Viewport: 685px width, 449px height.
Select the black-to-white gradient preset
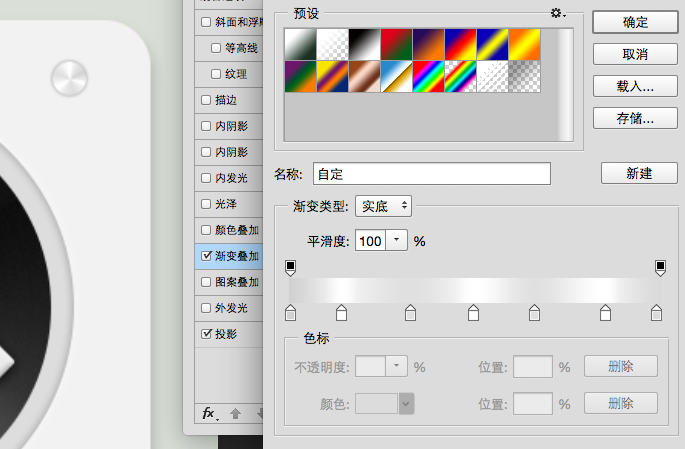tap(364, 45)
